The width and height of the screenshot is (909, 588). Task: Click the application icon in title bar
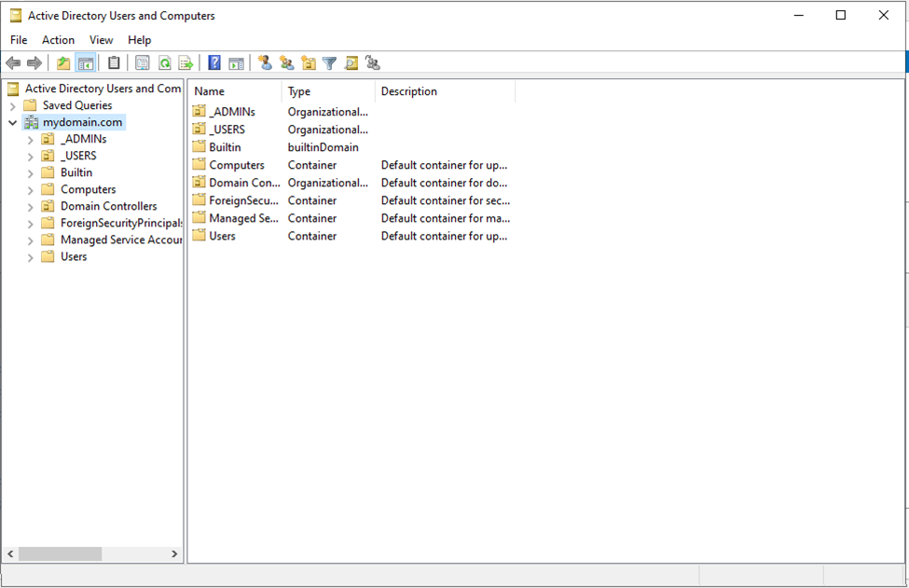coord(16,16)
